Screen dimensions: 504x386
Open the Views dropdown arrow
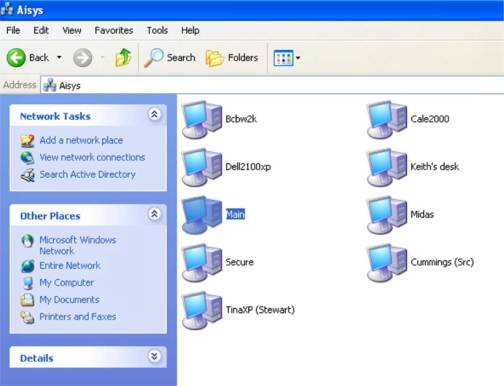click(298, 58)
